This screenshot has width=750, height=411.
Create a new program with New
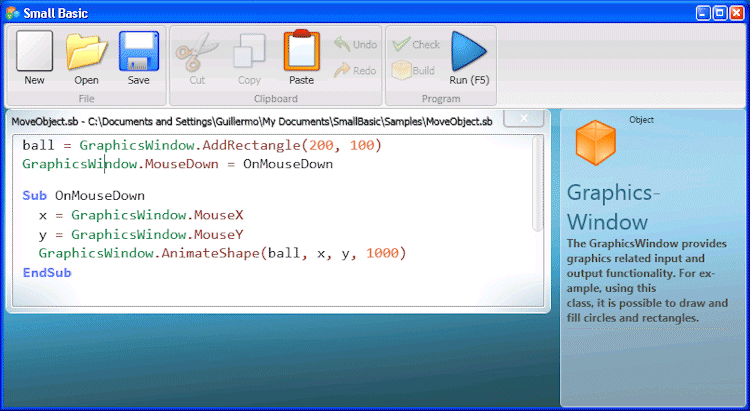coord(34,58)
